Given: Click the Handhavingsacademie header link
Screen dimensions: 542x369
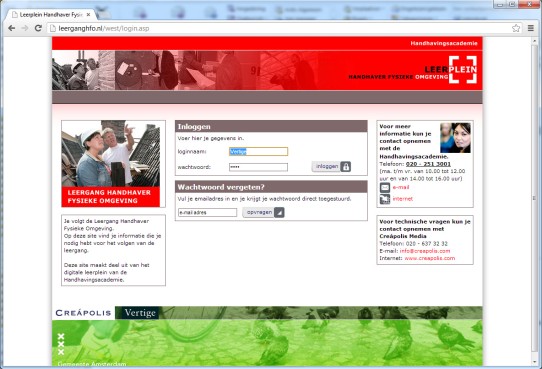Looking at the screenshot, I should click(444, 43).
